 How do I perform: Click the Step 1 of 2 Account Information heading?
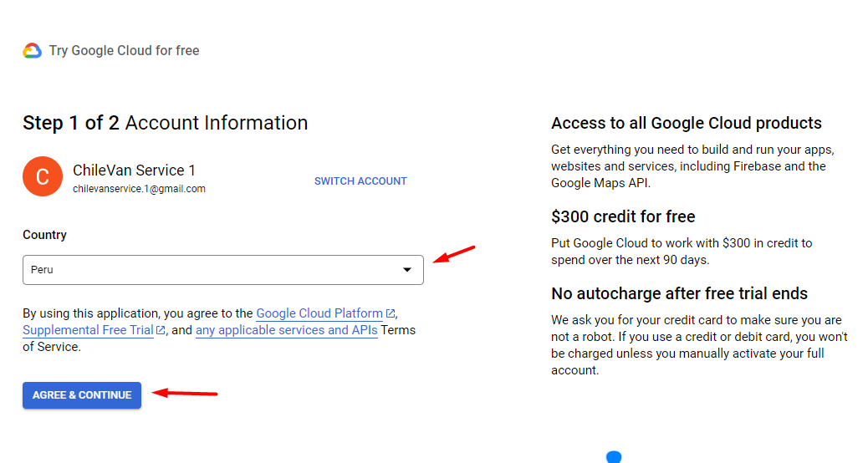click(x=165, y=123)
